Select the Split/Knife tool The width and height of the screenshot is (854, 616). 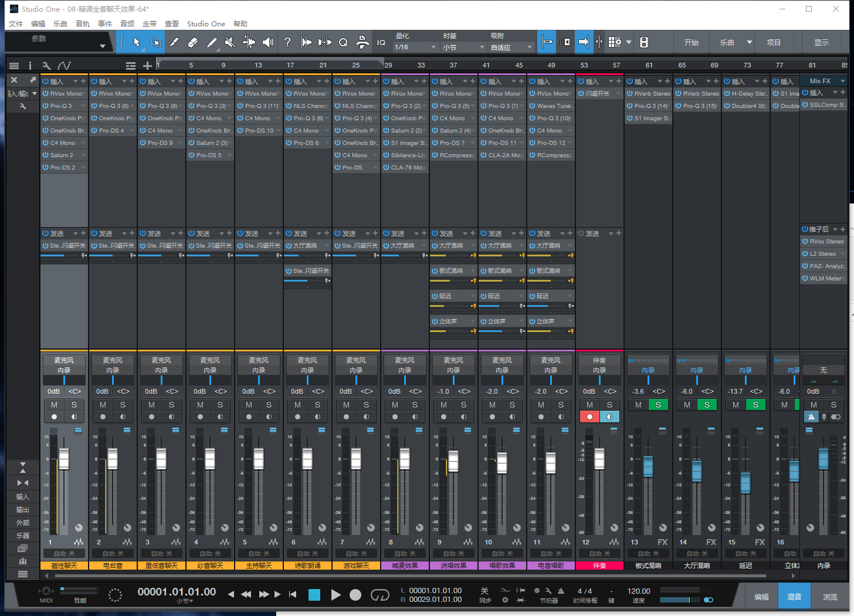(173, 42)
